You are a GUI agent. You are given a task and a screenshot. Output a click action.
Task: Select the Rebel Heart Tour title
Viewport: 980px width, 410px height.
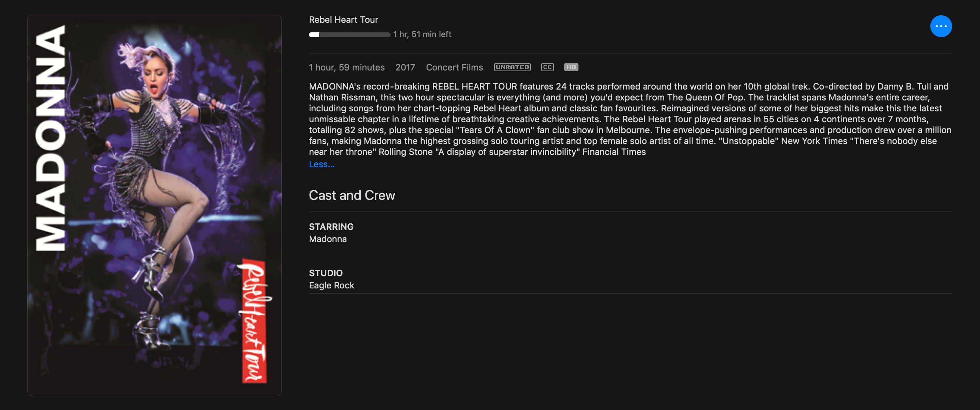[x=343, y=20]
